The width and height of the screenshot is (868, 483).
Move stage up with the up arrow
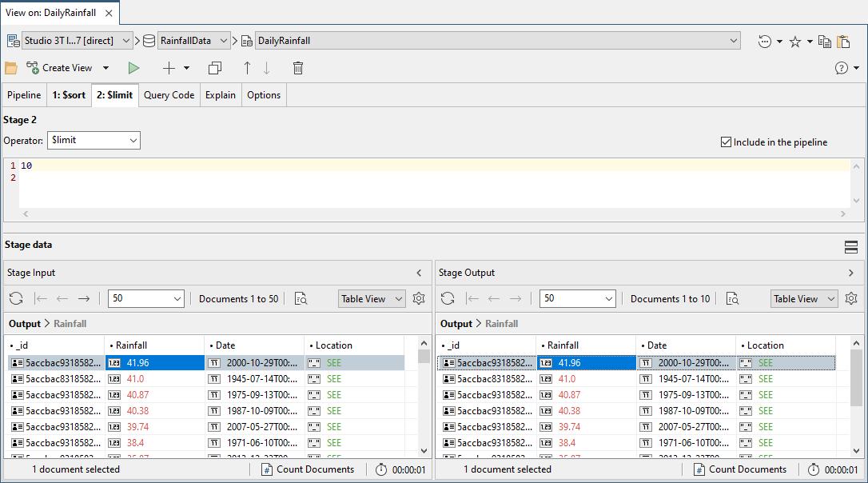point(247,68)
